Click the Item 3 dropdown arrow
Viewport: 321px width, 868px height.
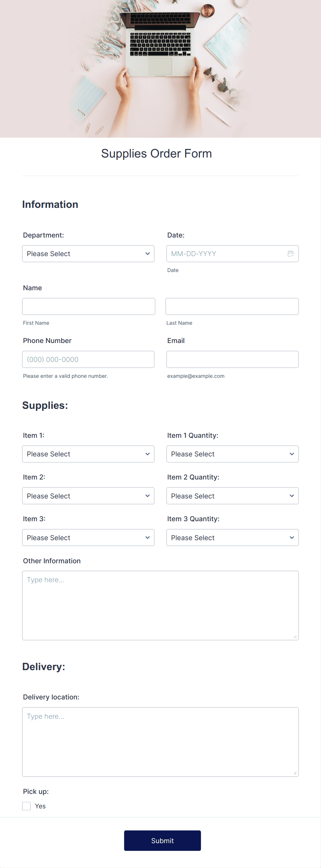tap(148, 537)
